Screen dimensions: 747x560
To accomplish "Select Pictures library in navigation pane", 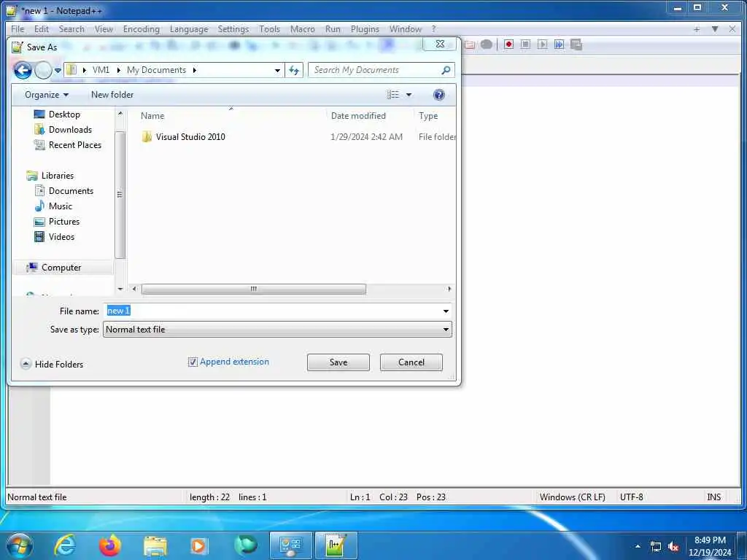I will tap(64, 222).
